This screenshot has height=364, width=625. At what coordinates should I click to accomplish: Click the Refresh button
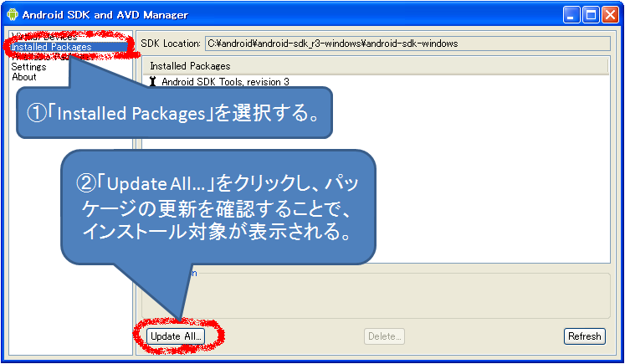584,336
